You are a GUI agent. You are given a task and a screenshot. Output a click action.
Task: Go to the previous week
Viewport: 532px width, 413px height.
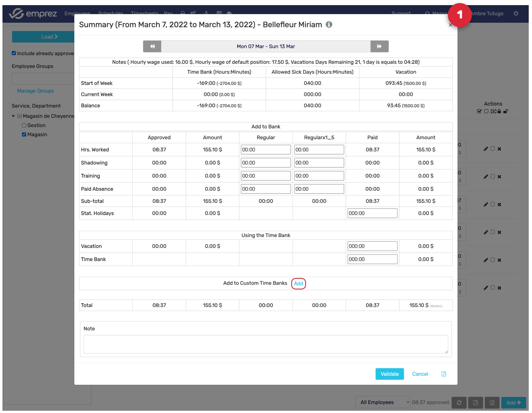pyautogui.click(x=152, y=46)
